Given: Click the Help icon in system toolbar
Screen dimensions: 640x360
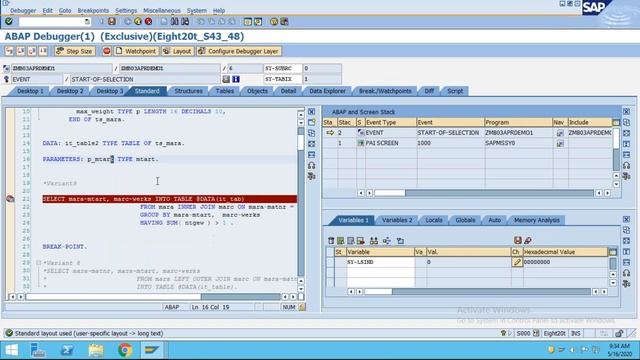Looking at the screenshot, I should pyautogui.click(x=274, y=21).
